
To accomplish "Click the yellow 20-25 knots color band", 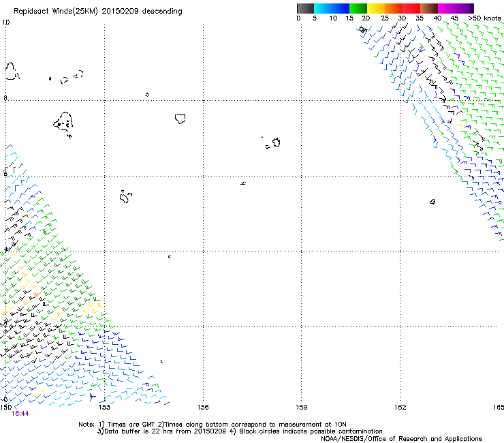I will coord(376,8).
